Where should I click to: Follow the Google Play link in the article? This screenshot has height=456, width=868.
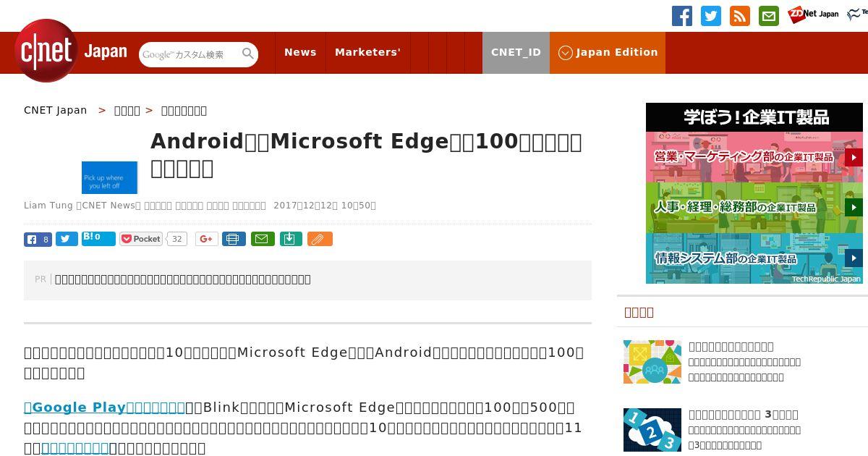point(104,407)
